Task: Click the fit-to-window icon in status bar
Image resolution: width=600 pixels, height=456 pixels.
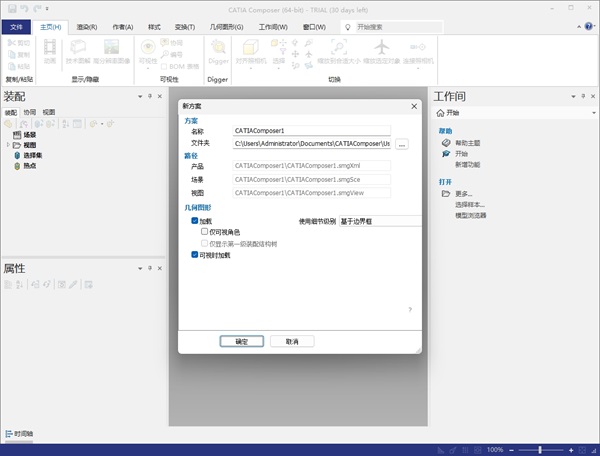Action: point(582,450)
